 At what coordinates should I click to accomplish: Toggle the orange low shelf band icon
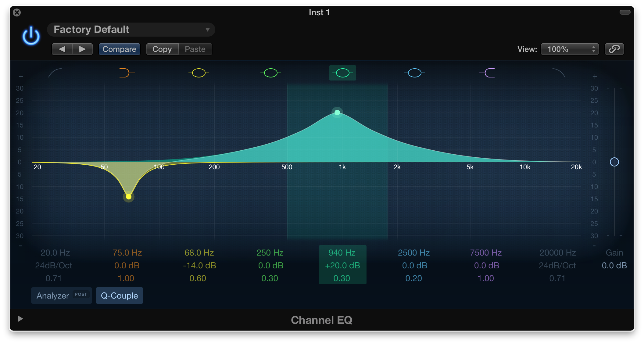pos(127,73)
